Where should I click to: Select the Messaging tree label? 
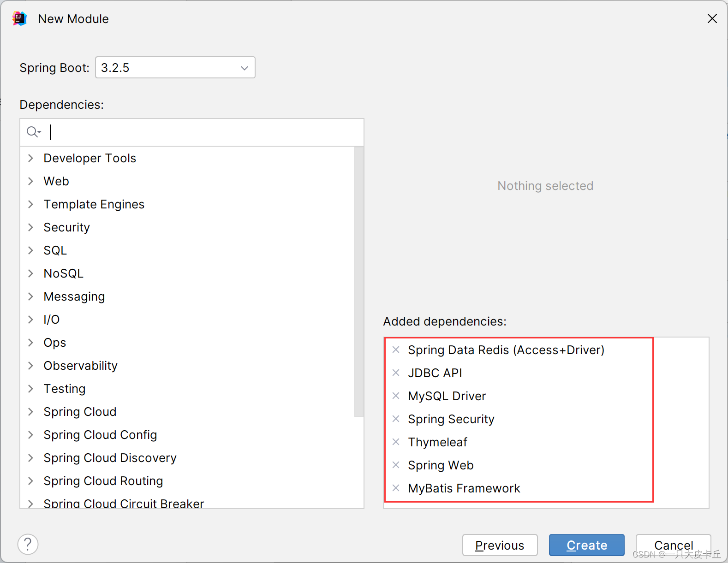(74, 296)
